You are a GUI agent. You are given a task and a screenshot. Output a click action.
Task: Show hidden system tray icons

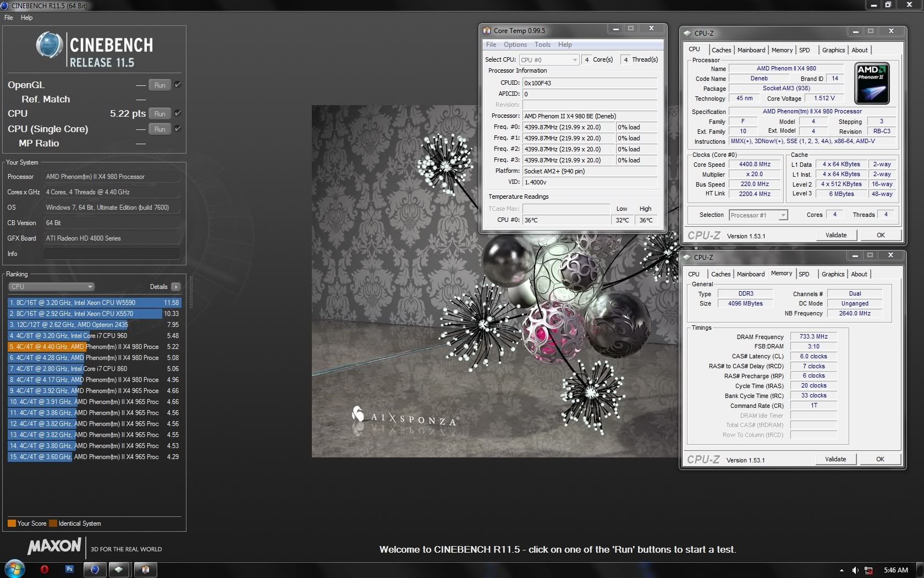842,570
